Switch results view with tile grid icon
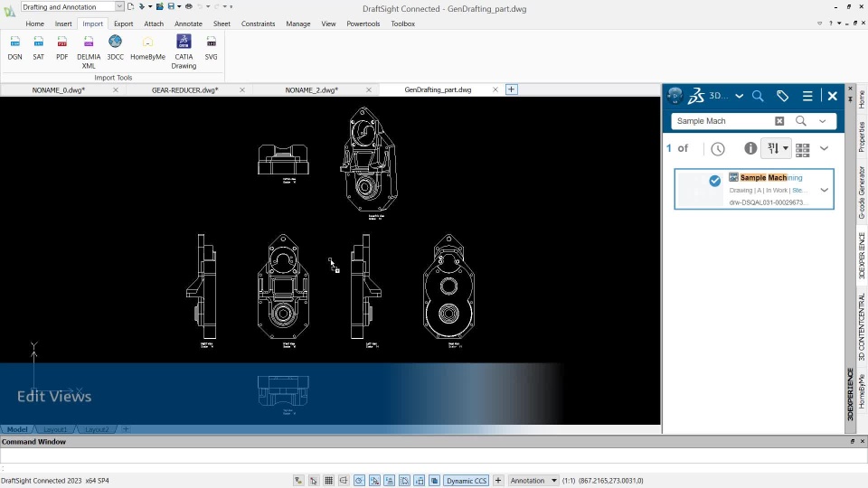The height and width of the screenshot is (488, 868). click(x=803, y=149)
